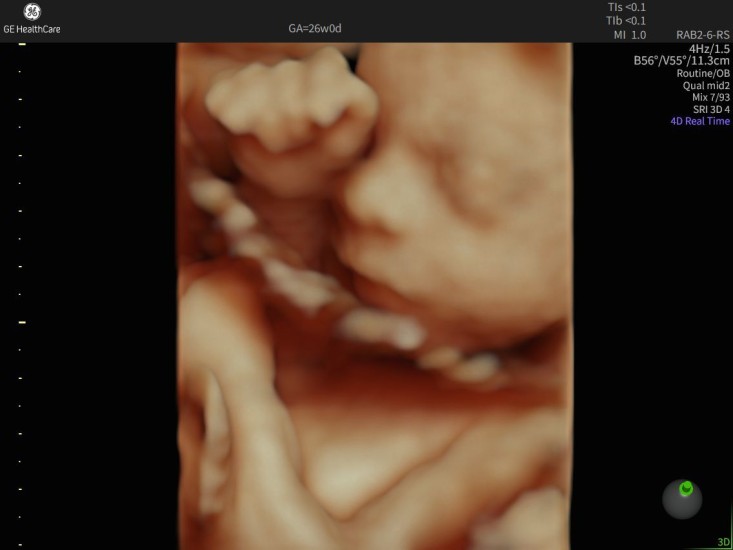Click the gray orientation sphere

tap(682, 499)
